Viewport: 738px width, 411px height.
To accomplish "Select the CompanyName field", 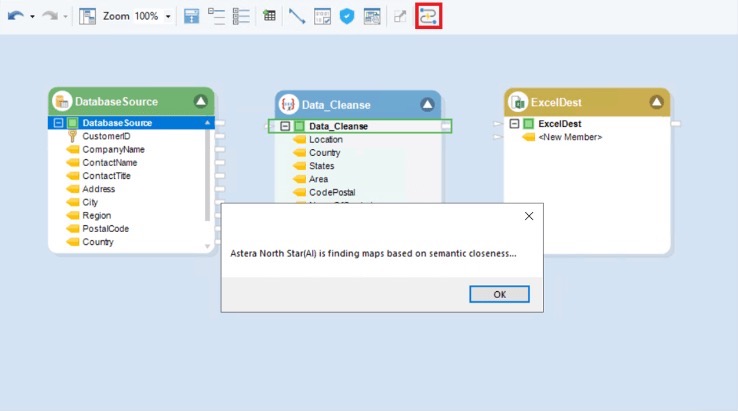I will (x=113, y=149).
